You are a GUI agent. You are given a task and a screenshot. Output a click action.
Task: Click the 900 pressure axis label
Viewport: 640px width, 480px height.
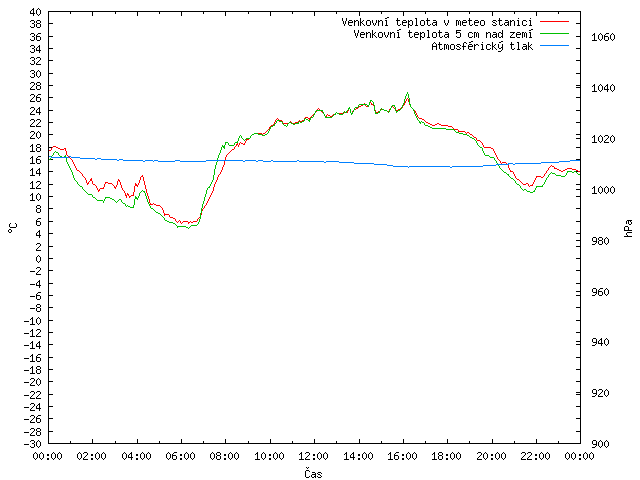click(x=600, y=444)
